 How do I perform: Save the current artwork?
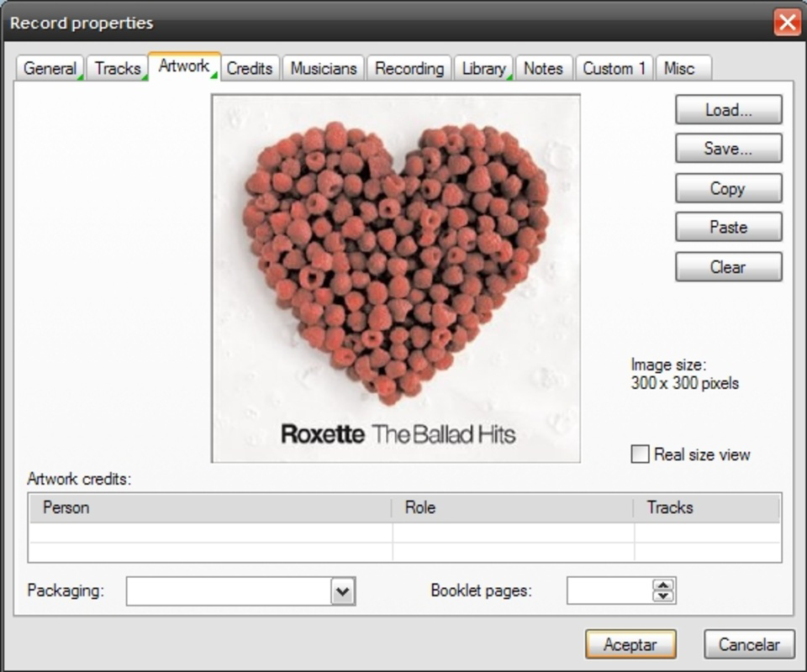tap(728, 149)
